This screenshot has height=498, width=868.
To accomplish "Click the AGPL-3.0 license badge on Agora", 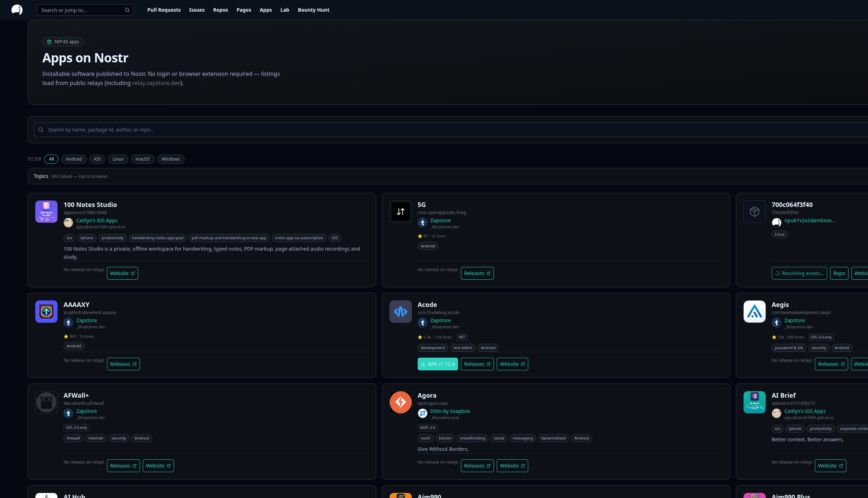I will [427, 427].
